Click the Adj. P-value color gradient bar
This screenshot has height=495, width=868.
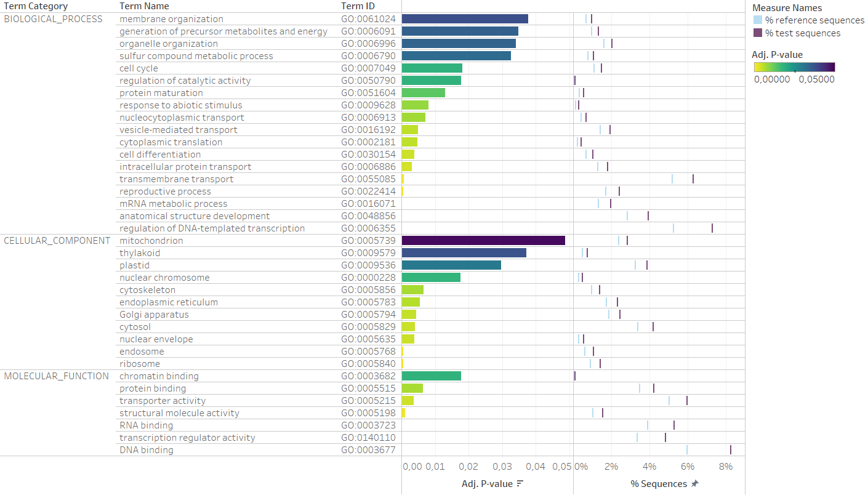tap(794, 67)
